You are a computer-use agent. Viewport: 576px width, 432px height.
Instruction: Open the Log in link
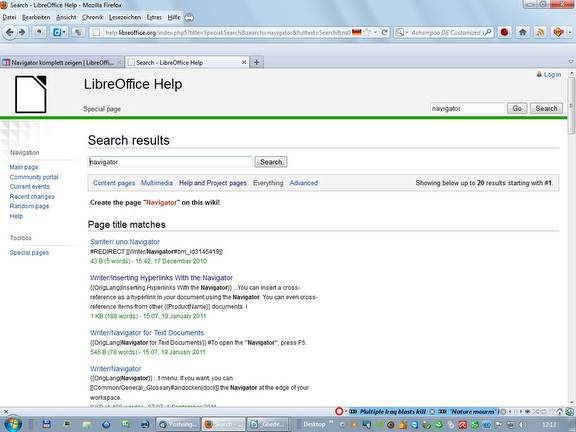(552, 75)
